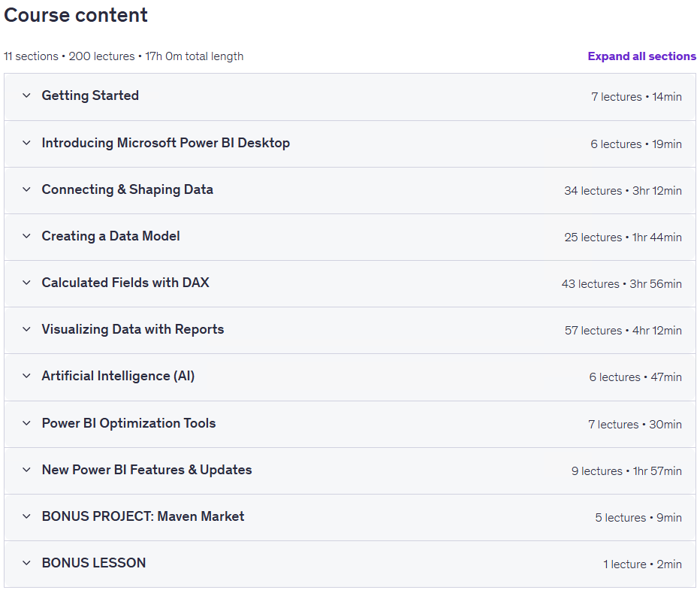Image resolution: width=700 pixels, height=590 pixels.
Task: Select Visualizing Data with Reports title
Action: (x=133, y=329)
